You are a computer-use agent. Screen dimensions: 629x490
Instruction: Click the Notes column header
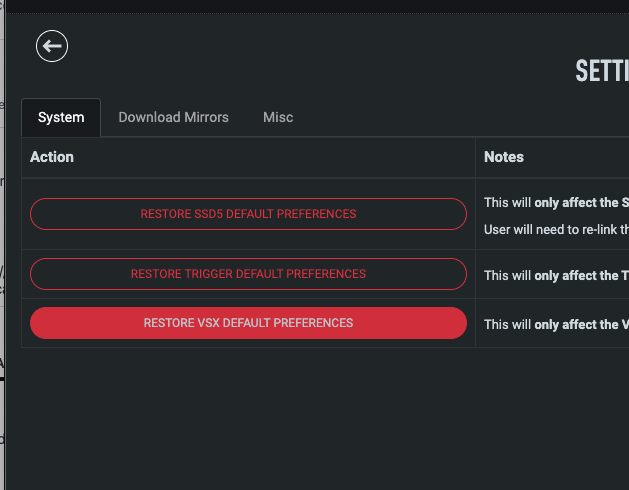click(504, 157)
